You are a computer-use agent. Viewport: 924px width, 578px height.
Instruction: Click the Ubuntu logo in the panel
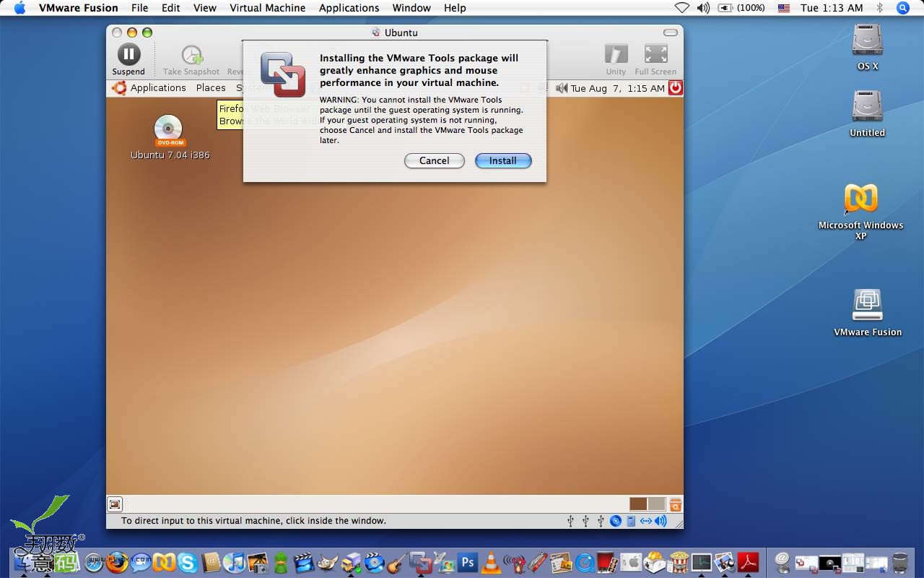[119, 87]
